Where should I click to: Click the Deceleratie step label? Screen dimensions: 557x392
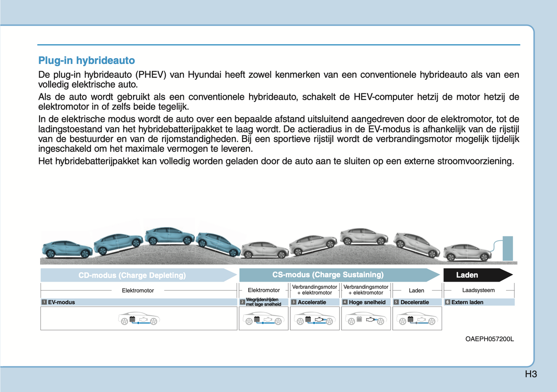coord(414,302)
